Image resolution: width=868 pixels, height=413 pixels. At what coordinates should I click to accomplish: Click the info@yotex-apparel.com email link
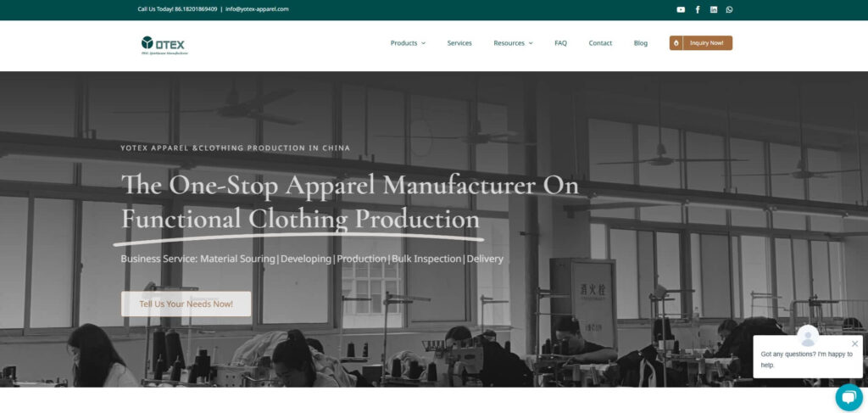tap(257, 9)
